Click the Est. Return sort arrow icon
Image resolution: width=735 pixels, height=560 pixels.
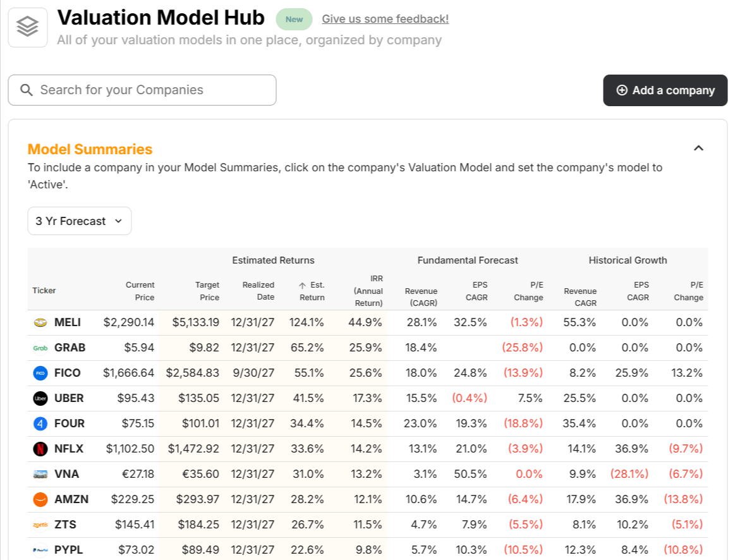(x=302, y=286)
